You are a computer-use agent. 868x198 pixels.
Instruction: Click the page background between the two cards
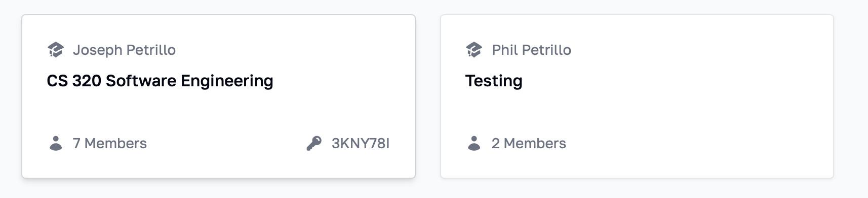428,96
